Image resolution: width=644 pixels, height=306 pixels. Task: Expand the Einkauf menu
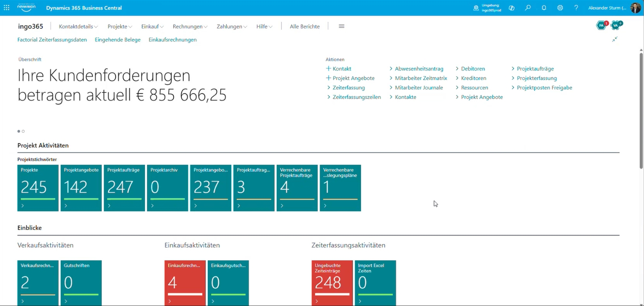point(152,26)
